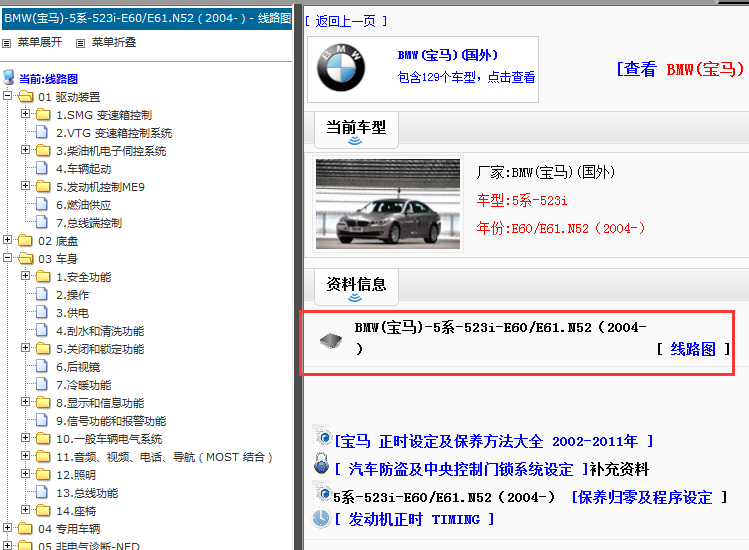Click the document icon of 7.冷暖功能
Screen dimensions: 749x550
42,384
